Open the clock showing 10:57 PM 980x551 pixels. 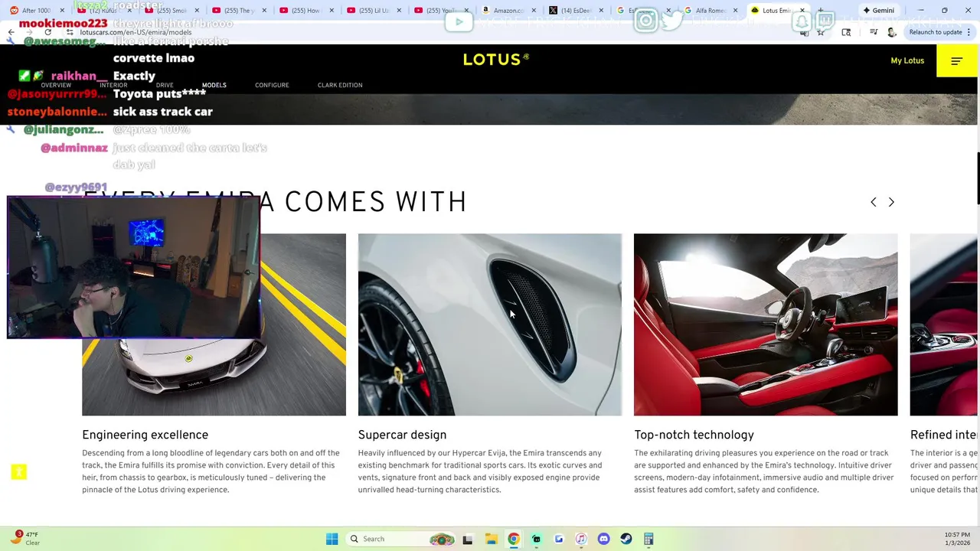click(958, 539)
